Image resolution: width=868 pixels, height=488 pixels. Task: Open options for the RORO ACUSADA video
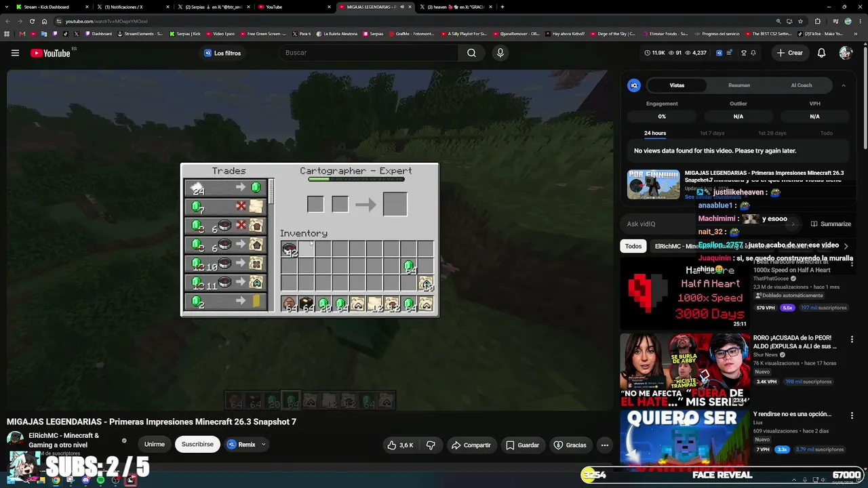(x=852, y=338)
